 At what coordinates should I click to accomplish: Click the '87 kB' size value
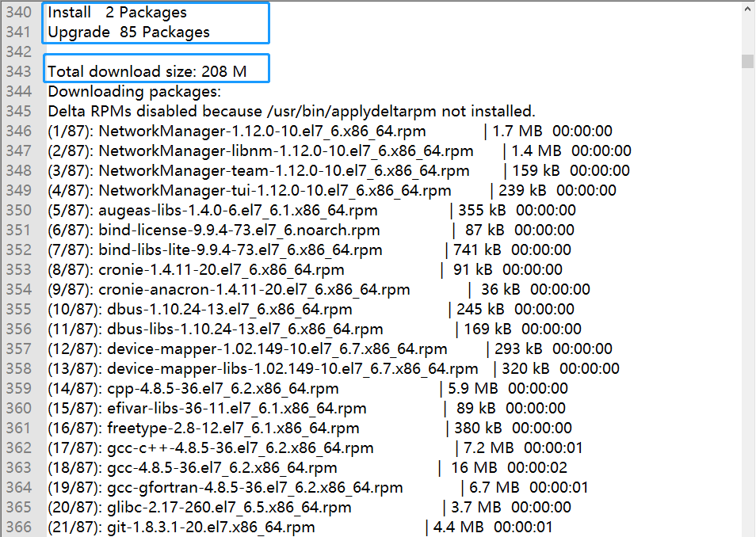click(x=484, y=230)
